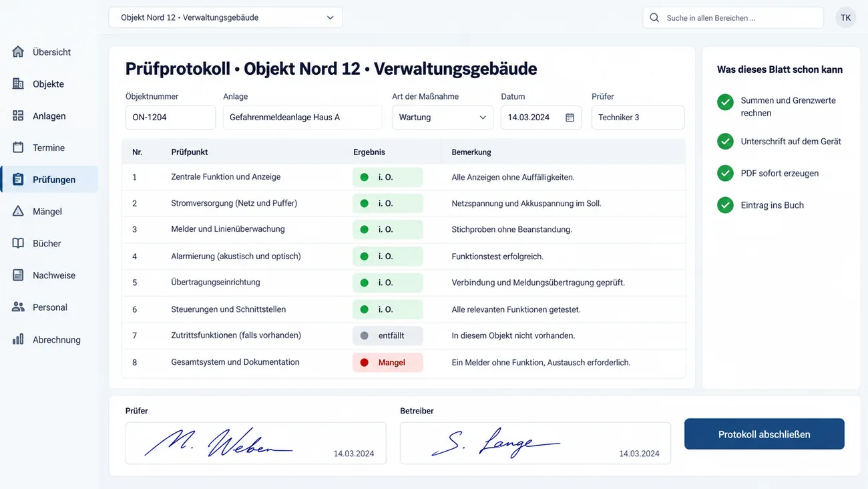Click 'Zutrittsfunktionen (falls vorhanden)' test point
This screenshot has height=489, width=868.
pos(236,335)
